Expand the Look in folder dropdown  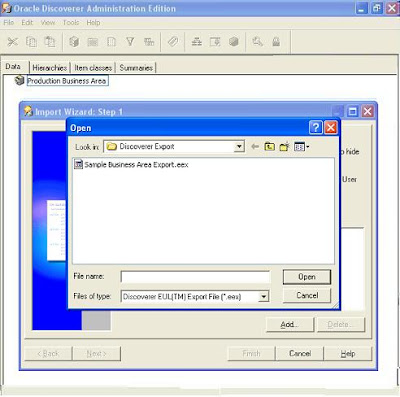click(x=239, y=147)
